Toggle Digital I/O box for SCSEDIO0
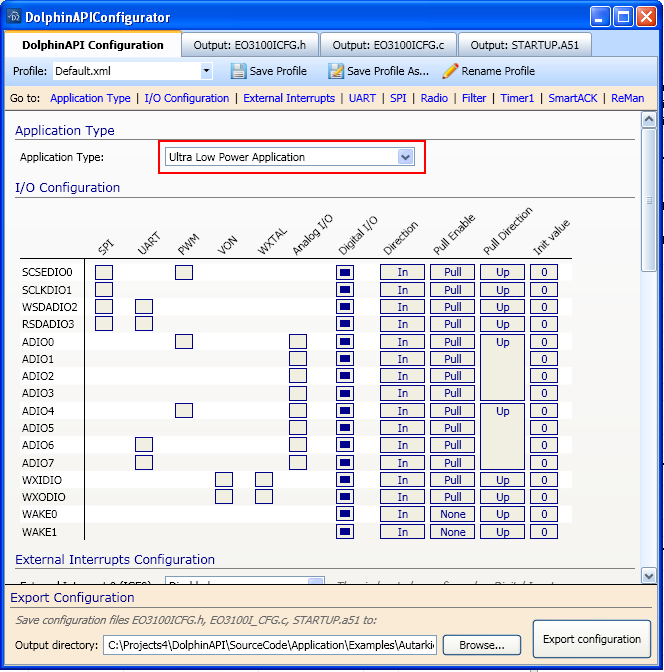This screenshot has width=664, height=672. tap(345, 272)
